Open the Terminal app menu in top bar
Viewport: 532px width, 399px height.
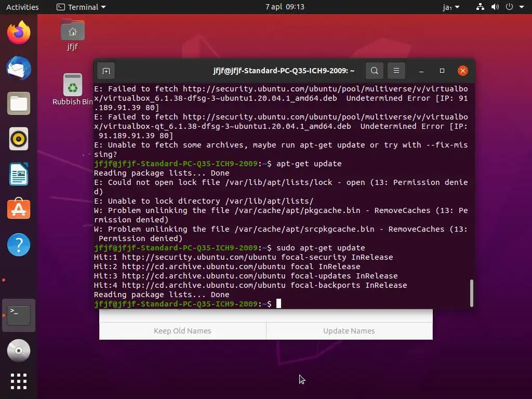(81, 7)
